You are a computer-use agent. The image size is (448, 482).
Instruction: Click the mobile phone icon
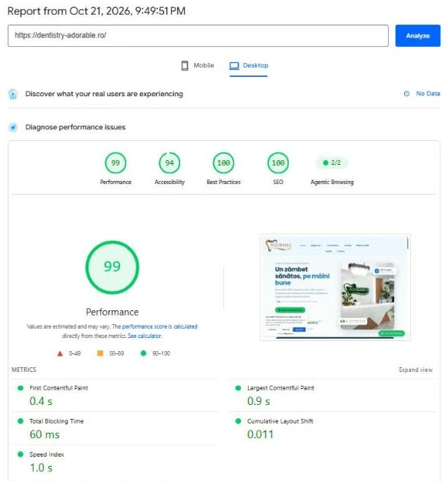[185, 65]
